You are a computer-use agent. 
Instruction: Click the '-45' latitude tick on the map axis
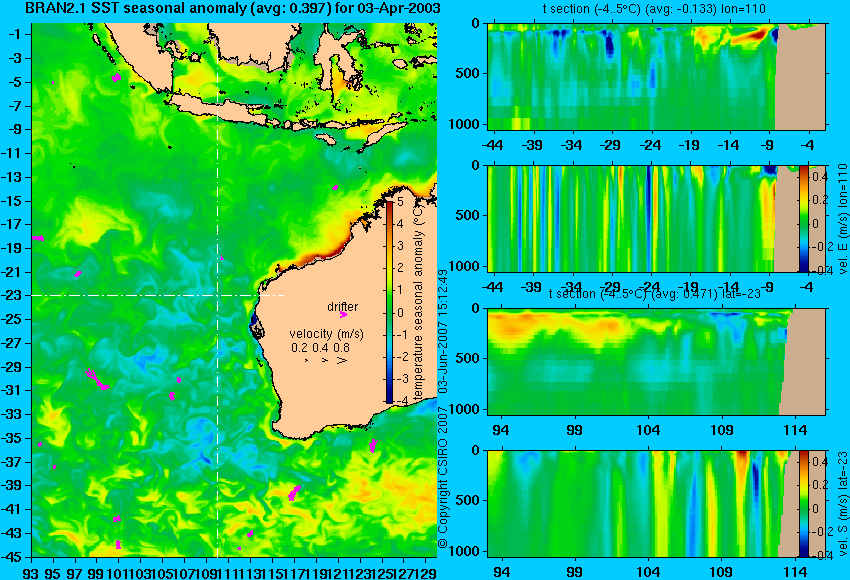point(12,557)
